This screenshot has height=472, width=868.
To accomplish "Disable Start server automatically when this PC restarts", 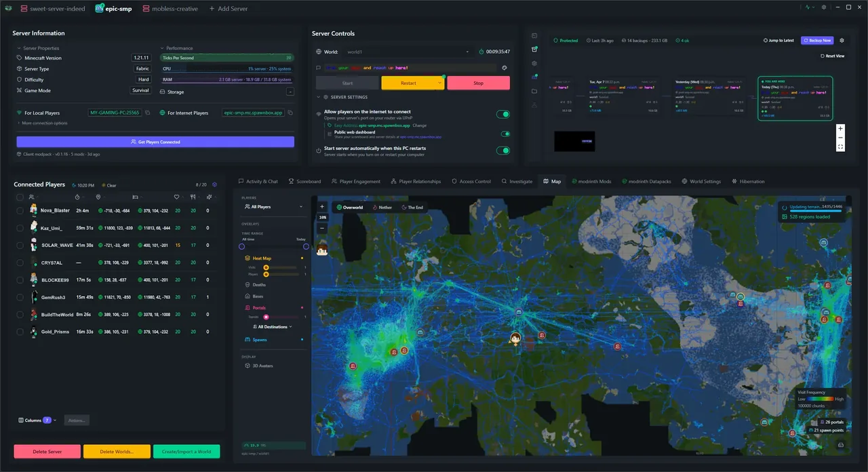I will [504, 150].
